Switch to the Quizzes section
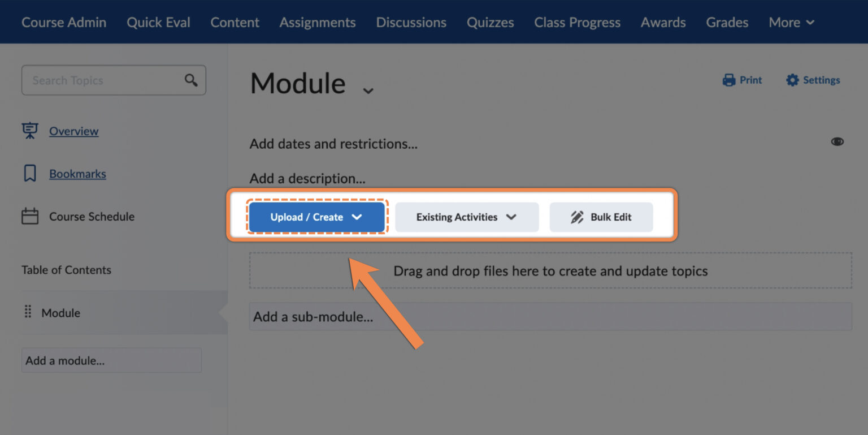This screenshot has width=868, height=435. pyautogui.click(x=489, y=22)
